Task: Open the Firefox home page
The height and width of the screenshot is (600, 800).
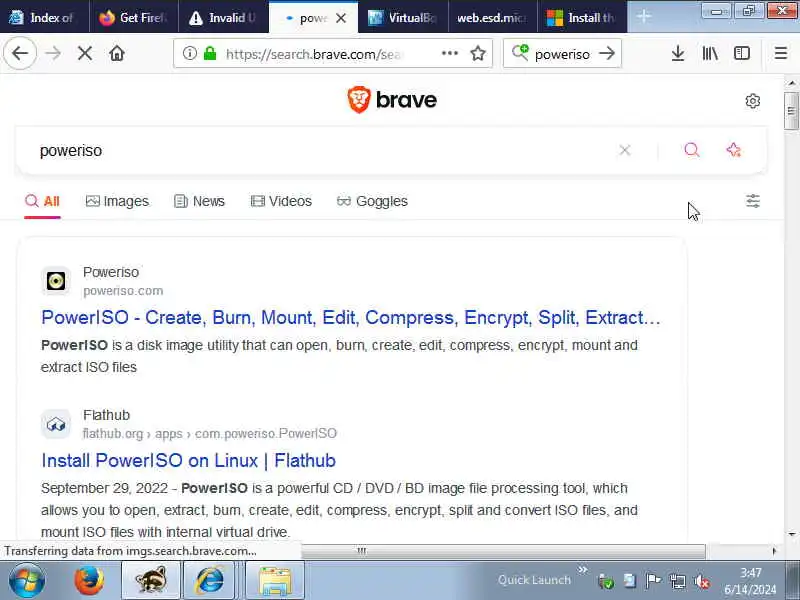Action: point(117,53)
